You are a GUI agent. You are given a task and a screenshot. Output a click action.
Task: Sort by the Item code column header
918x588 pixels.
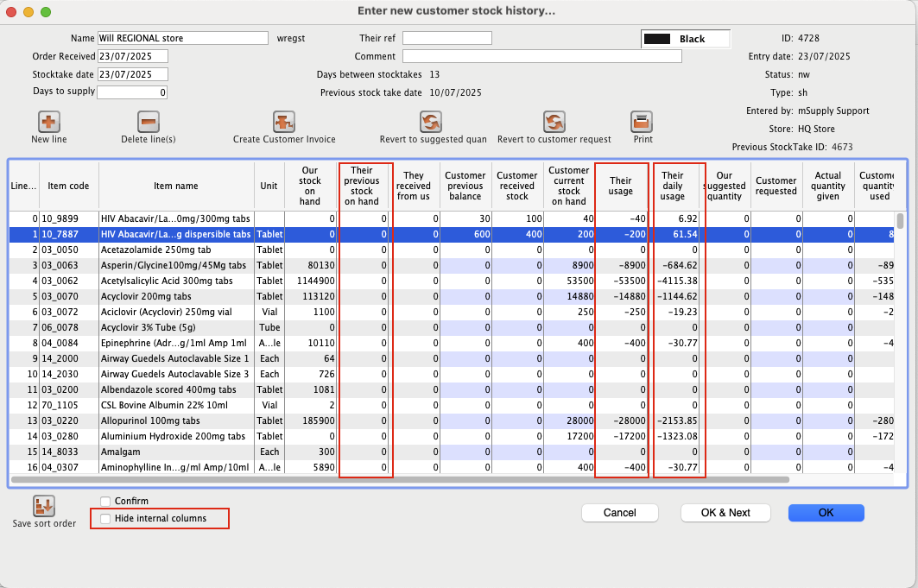(x=68, y=186)
